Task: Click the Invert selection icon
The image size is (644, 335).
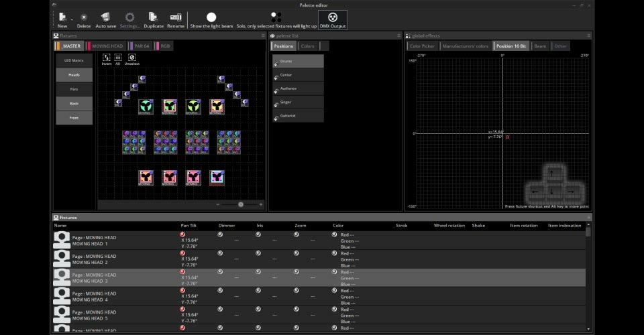Action: tap(106, 58)
